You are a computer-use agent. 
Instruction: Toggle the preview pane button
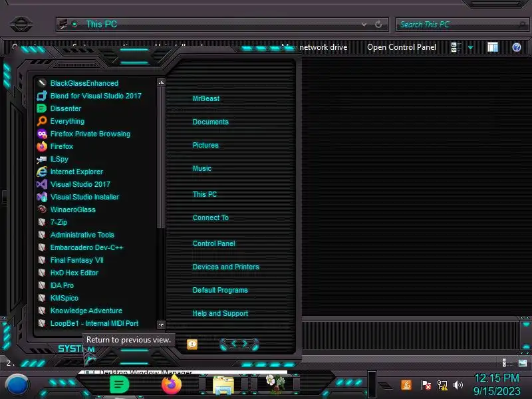tap(493, 47)
